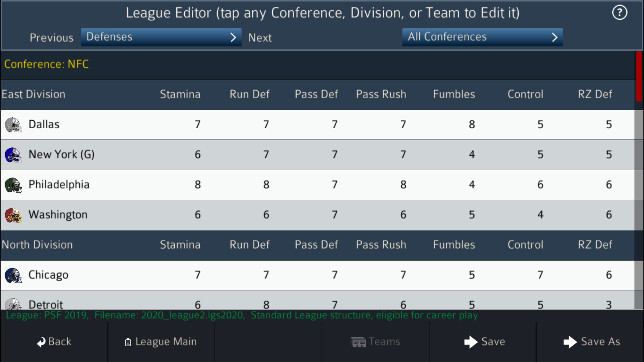Open the Defenses category dropdown
Image resolution: width=644 pixels, height=362 pixels.
coord(161,37)
